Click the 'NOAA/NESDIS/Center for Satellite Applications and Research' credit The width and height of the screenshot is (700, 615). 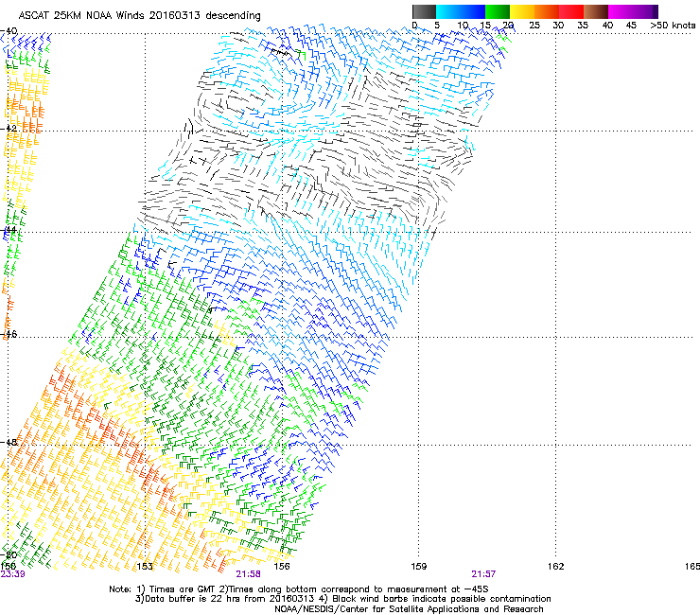pyautogui.click(x=409, y=609)
